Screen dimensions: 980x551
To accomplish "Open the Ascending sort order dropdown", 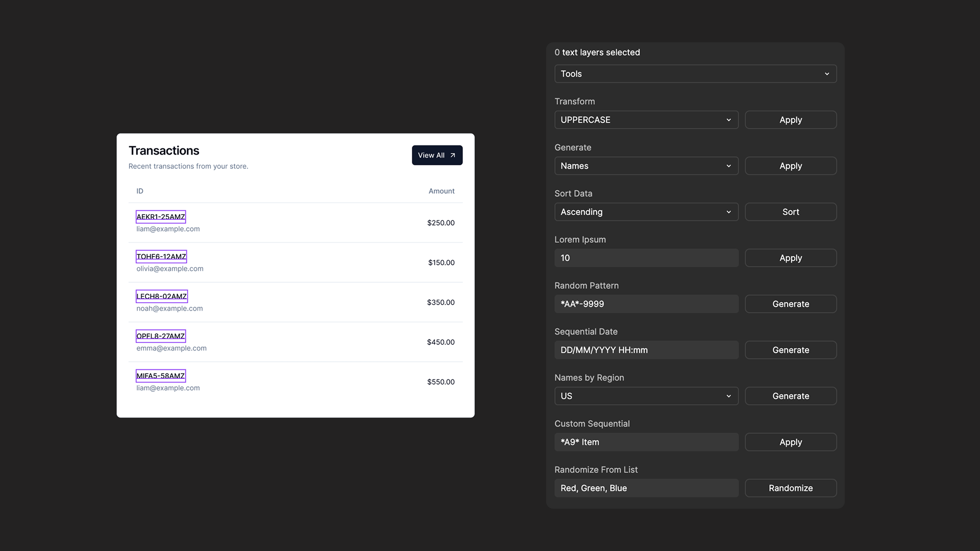I will pyautogui.click(x=646, y=212).
